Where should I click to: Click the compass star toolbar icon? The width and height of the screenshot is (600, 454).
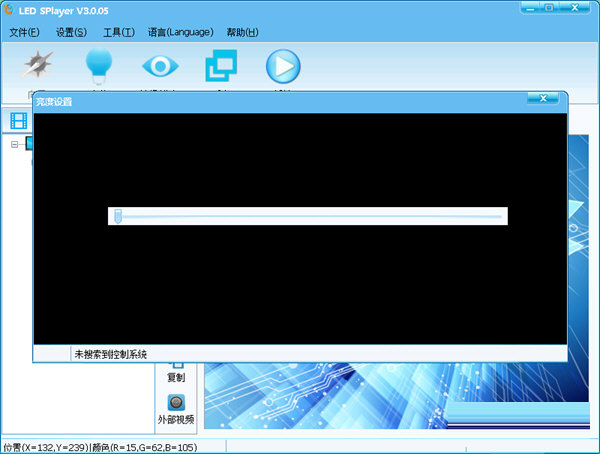38,67
